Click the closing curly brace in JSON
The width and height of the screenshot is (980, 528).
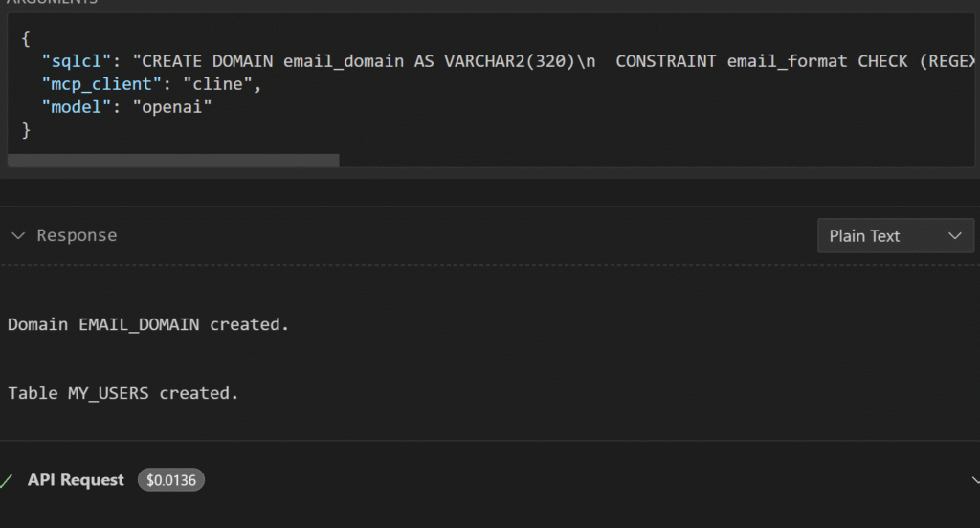pyautogui.click(x=26, y=130)
